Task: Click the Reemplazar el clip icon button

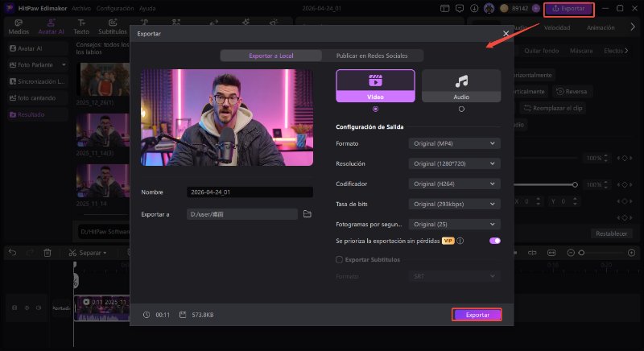Action: click(x=553, y=108)
